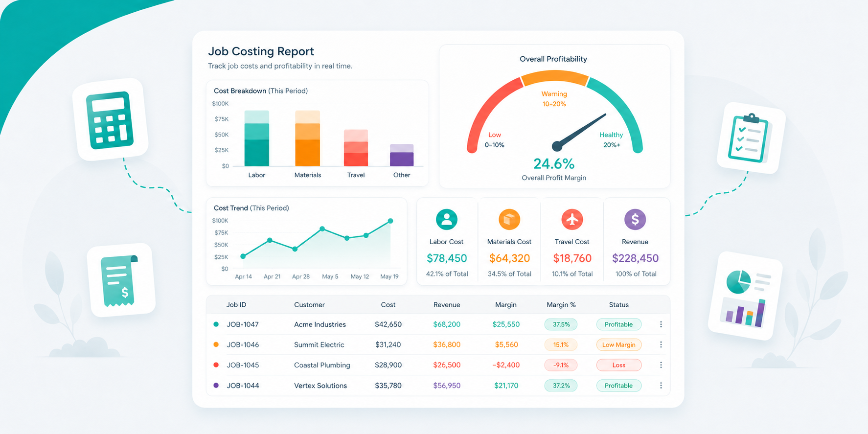Click the May 12 point on Cost Trend
Viewport: 868px width, 434px height.
tap(366, 235)
